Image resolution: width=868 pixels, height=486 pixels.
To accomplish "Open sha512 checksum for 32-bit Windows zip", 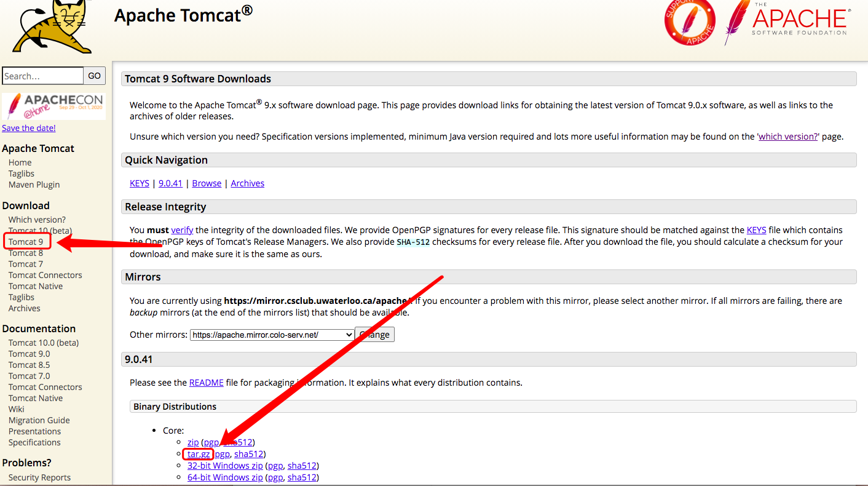I will pyautogui.click(x=302, y=466).
